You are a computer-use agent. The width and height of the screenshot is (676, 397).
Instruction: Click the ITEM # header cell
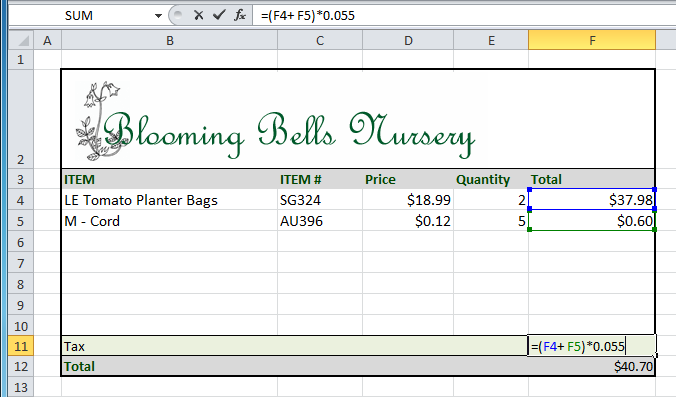tap(320, 179)
